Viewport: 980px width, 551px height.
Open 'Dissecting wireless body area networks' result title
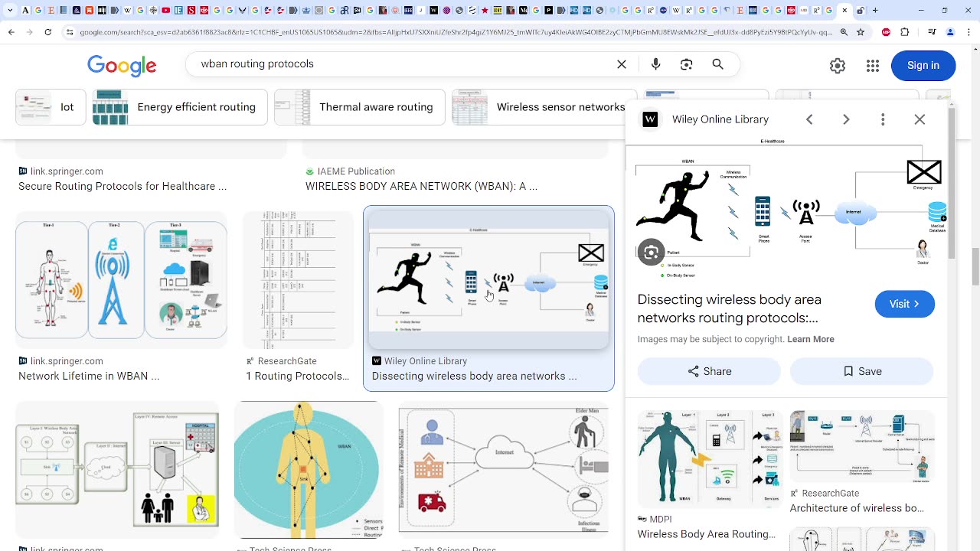point(475,376)
